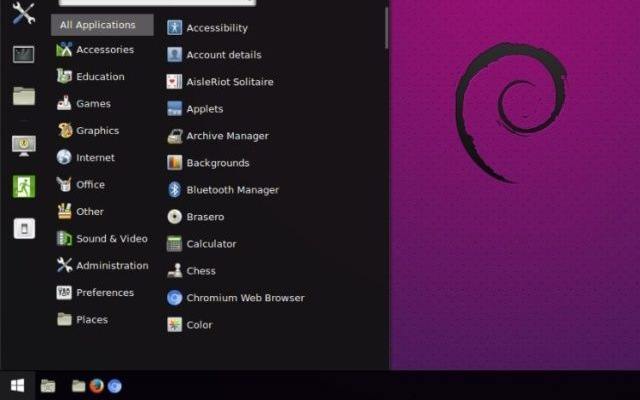Launch Firefox from the taskbar
Viewport: 640px width, 400px height.
97,386
